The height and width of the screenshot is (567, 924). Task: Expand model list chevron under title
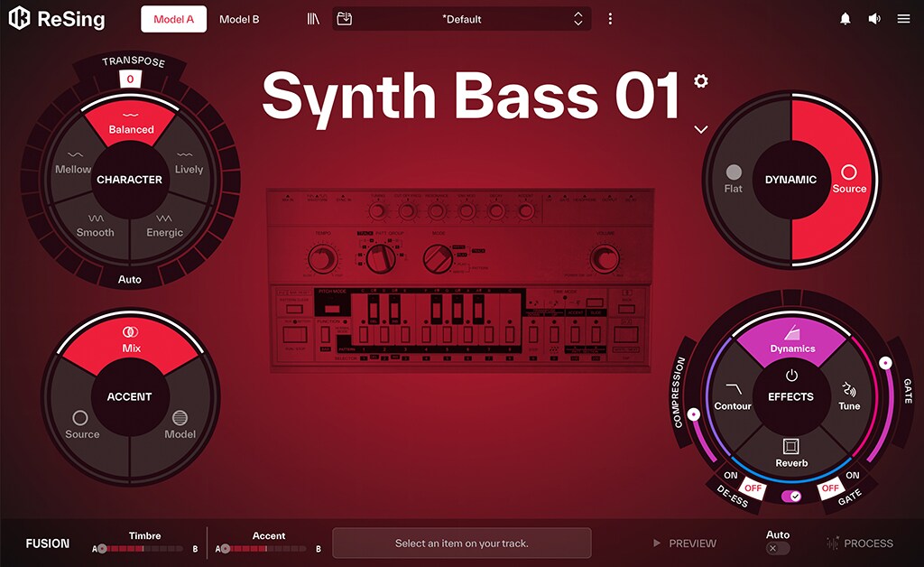(x=700, y=129)
